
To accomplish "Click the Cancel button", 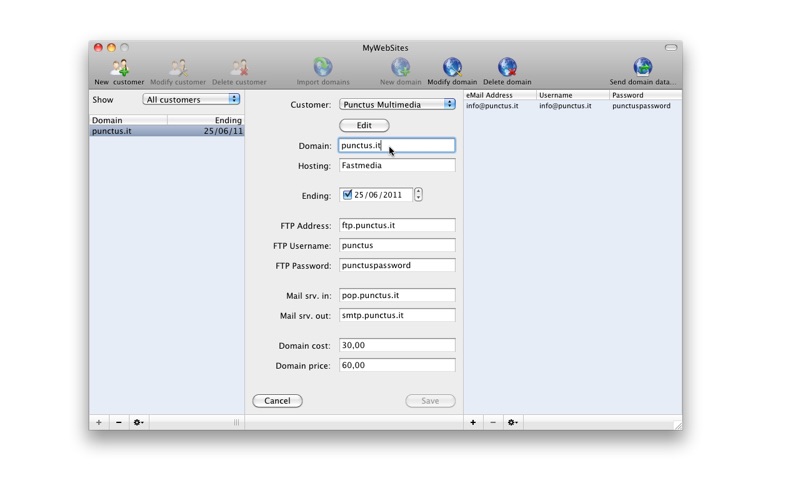I will (x=277, y=401).
